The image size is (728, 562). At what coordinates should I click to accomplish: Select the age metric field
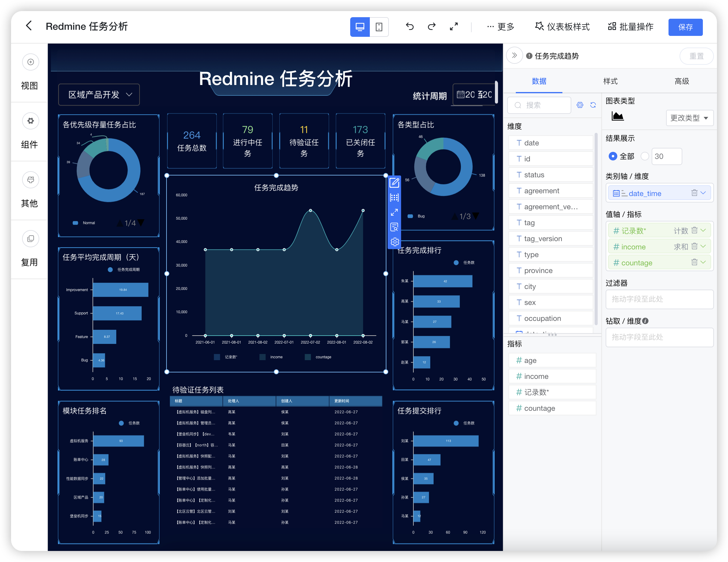552,360
